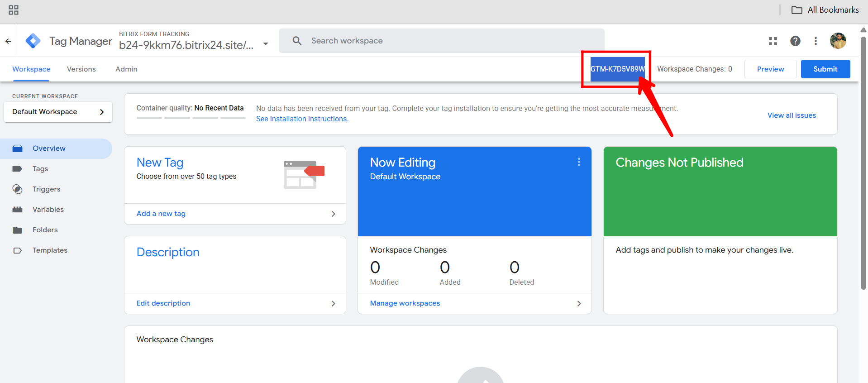
Task: Click the Templates sidebar icon
Action: pos(18,250)
